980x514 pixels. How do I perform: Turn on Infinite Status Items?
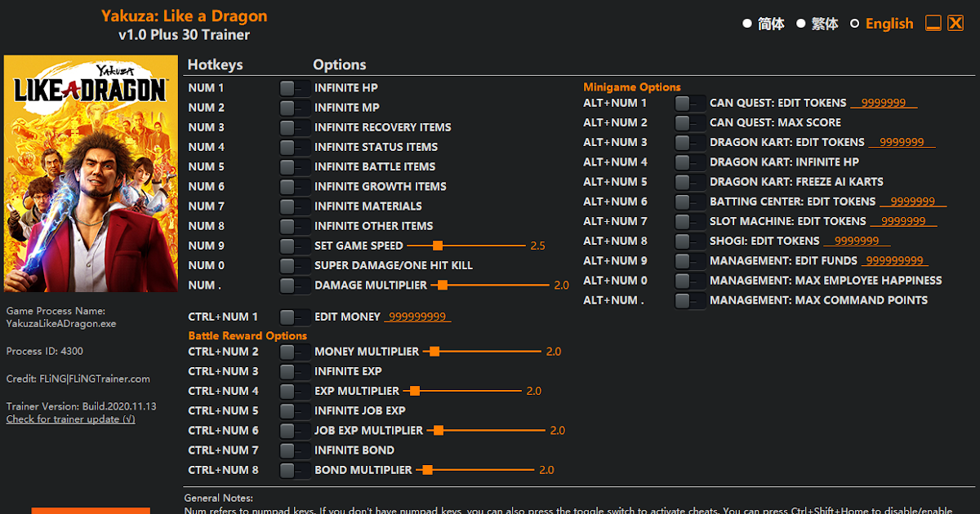(295, 147)
